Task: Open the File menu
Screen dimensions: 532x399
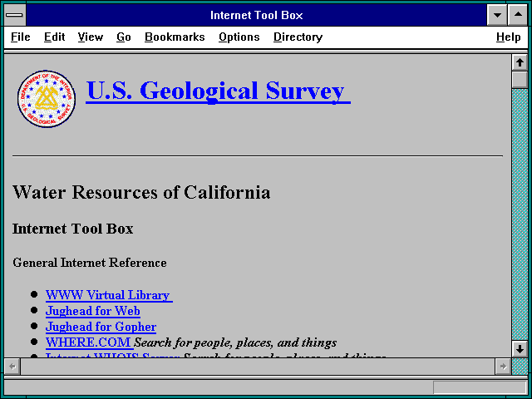Action: pyautogui.click(x=20, y=37)
